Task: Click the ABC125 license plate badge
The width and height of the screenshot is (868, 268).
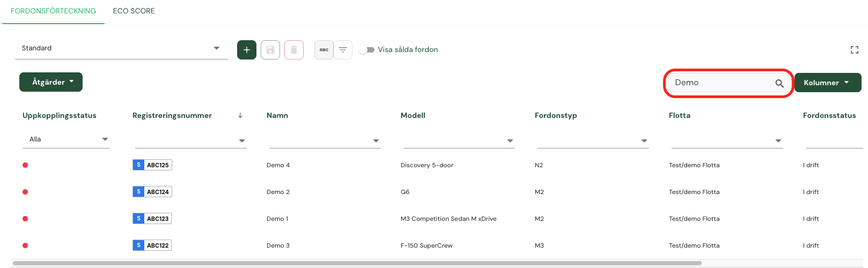Action: point(152,165)
